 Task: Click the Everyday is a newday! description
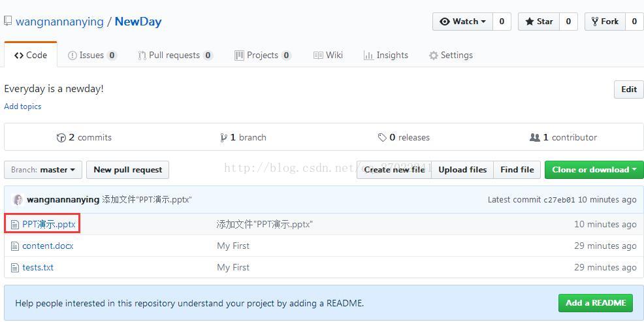[x=54, y=89]
